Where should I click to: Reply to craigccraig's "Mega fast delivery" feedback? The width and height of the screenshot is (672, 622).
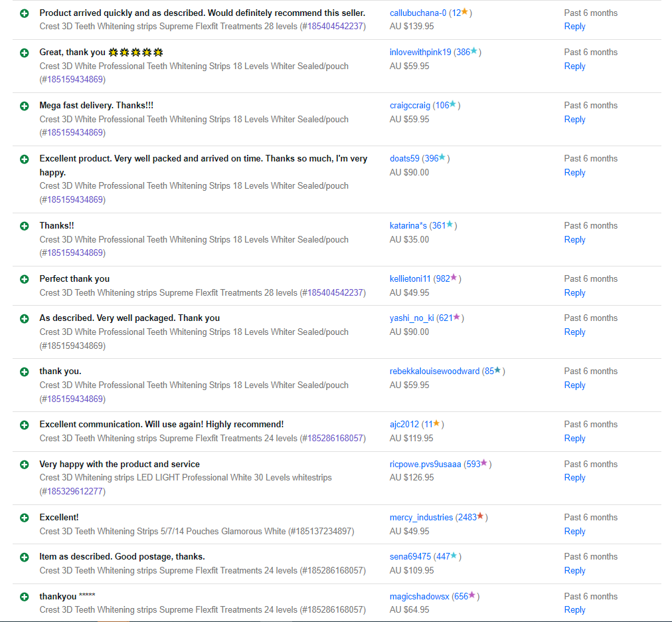tap(574, 120)
